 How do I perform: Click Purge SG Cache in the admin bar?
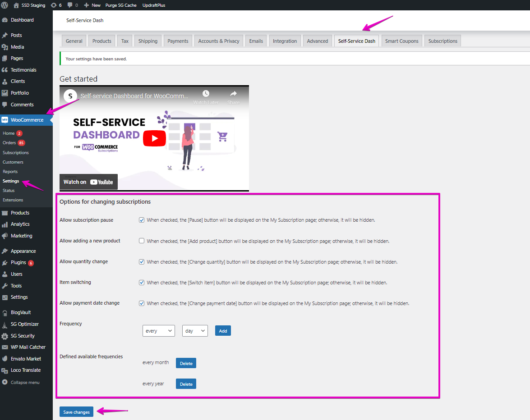[x=121, y=5]
